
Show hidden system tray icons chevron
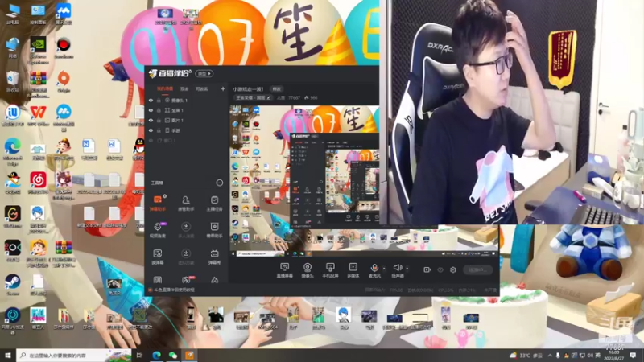click(550, 356)
